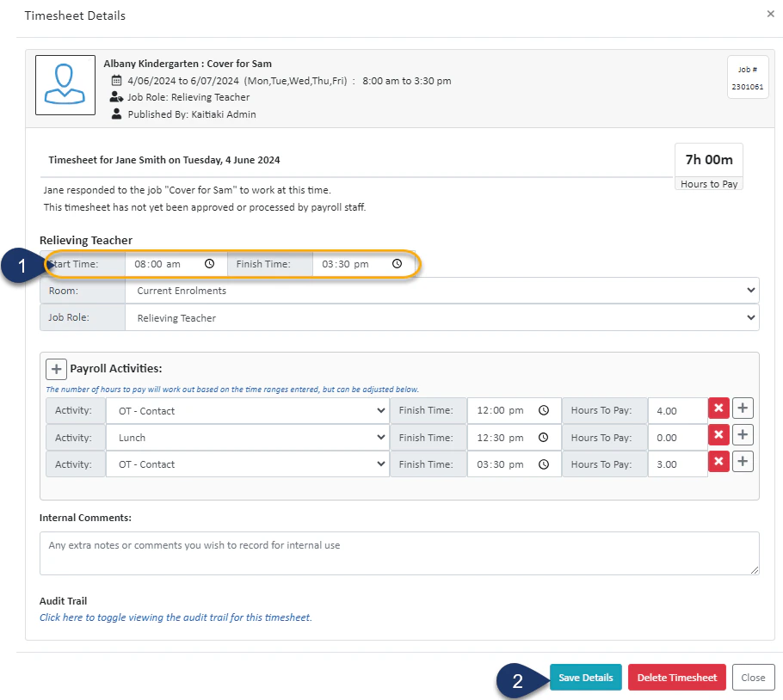Click the job dates '4/06/2024 to 6/07/2024' text
783x700 pixels.
183,81
